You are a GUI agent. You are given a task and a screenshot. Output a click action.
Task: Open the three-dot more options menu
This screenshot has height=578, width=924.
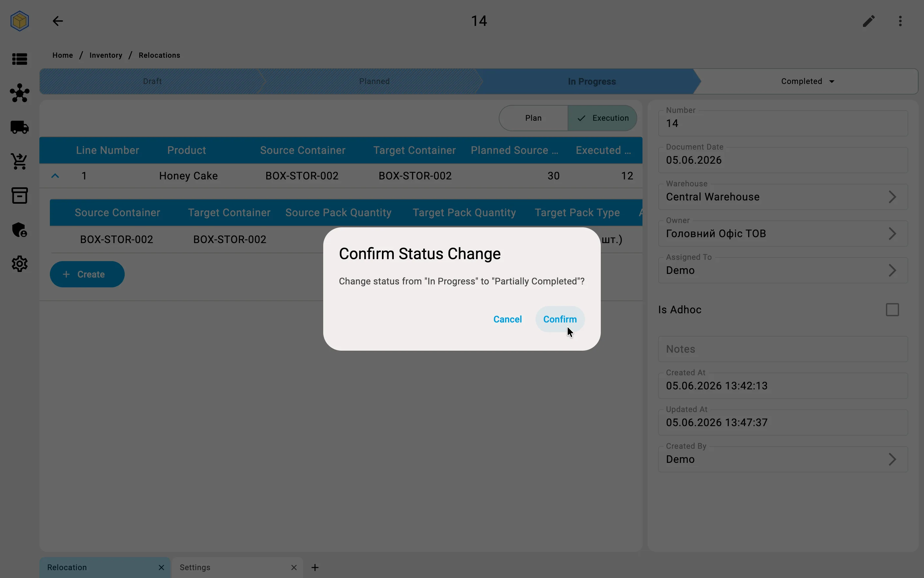click(x=900, y=21)
